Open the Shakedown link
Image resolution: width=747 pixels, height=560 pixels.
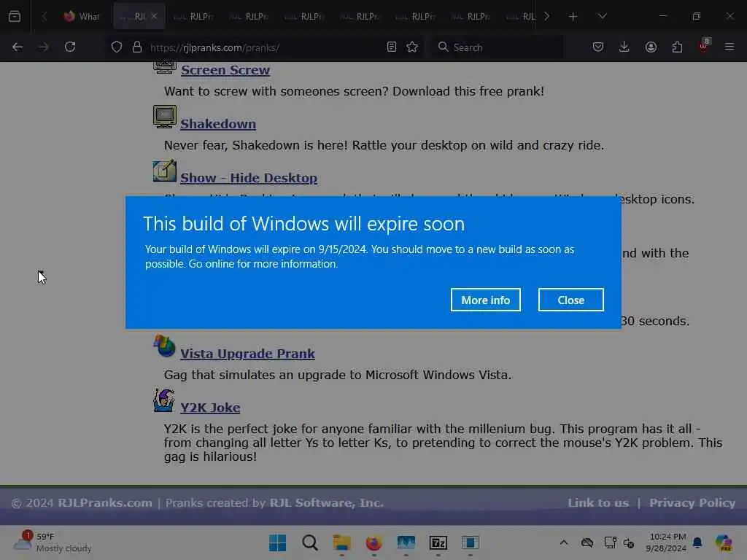pos(218,124)
